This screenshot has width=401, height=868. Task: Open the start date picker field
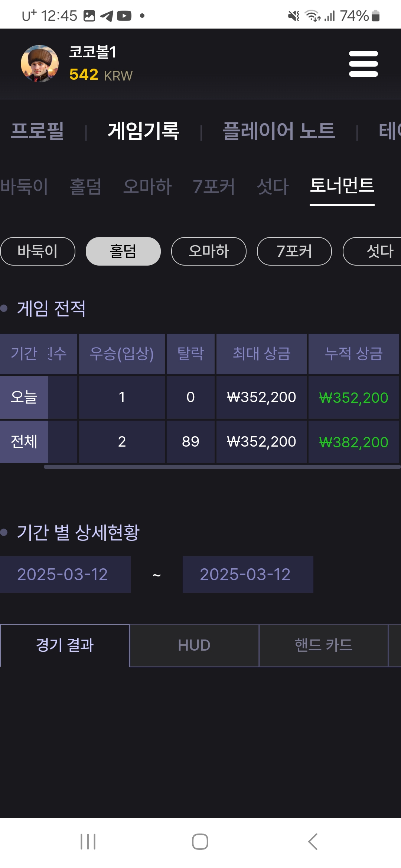65,574
